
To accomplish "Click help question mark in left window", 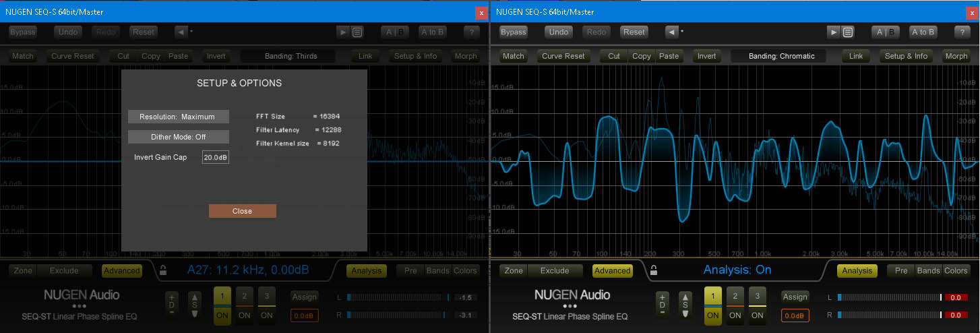I will coord(472,32).
